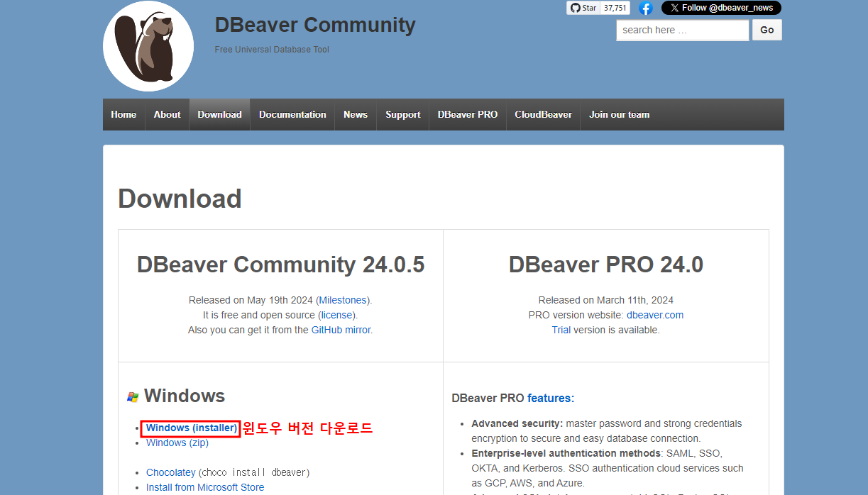Download Windows (zip)
Viewport: 868px width, 495px height.
pos(177,443)
